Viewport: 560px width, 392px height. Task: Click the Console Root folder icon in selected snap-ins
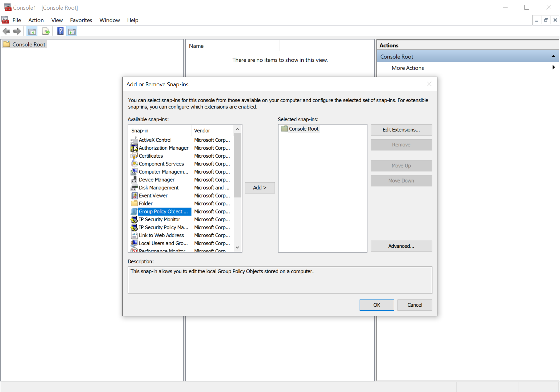tap(284, 129)
